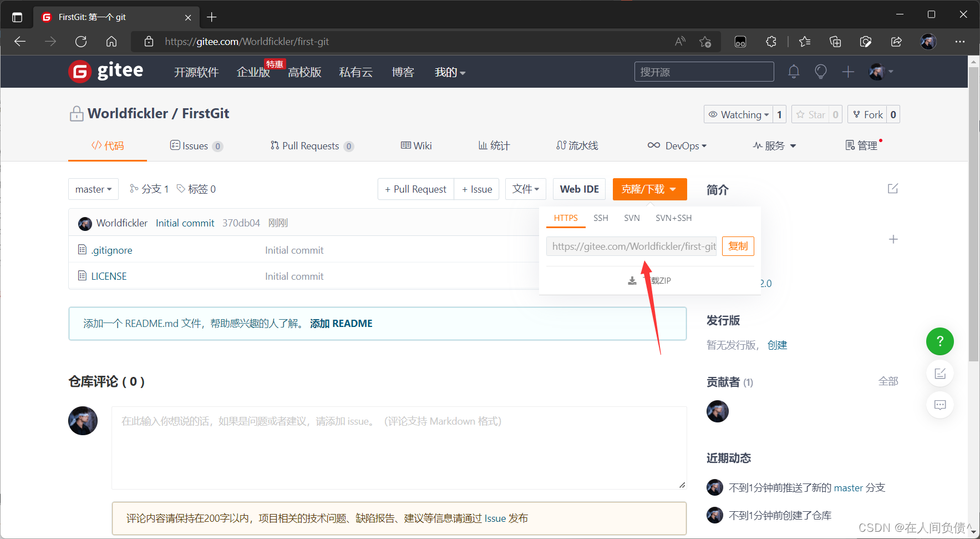Go back with the browser back arrow
The height and width of the screenshot is (539, 980).
(x=20, y=42)
